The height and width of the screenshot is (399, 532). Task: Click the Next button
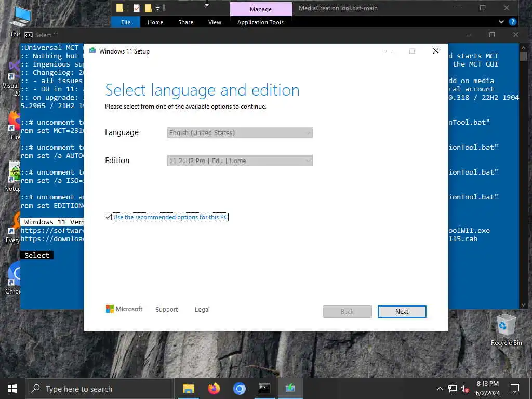click(402, 312)
